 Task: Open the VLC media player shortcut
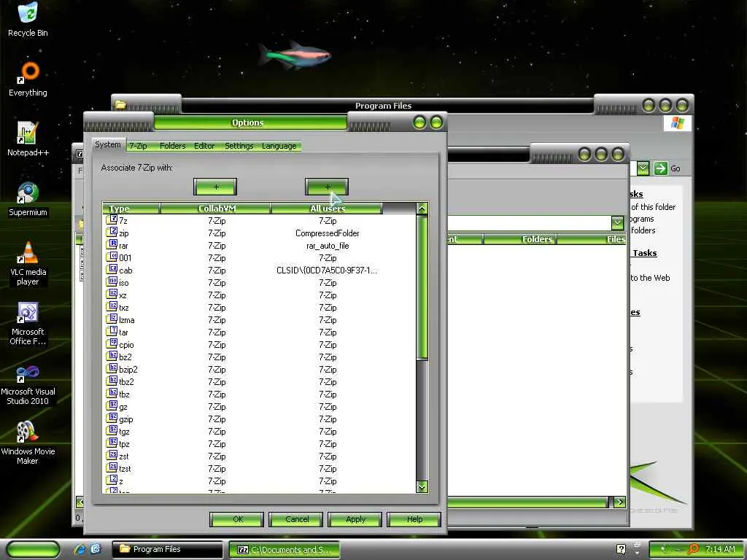(28, 263)
